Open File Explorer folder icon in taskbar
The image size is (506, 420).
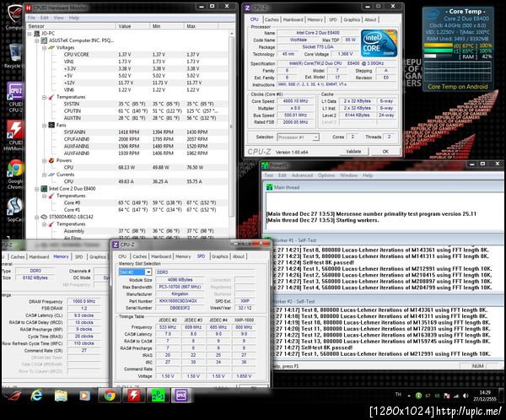click(61, 396)
